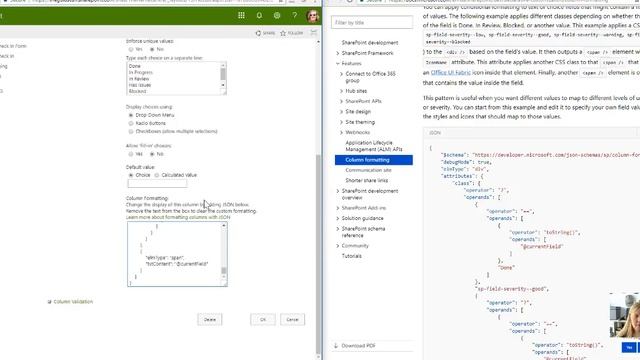
Task: Select the Column formatting docs entry
Action: [x=373, y=160]
